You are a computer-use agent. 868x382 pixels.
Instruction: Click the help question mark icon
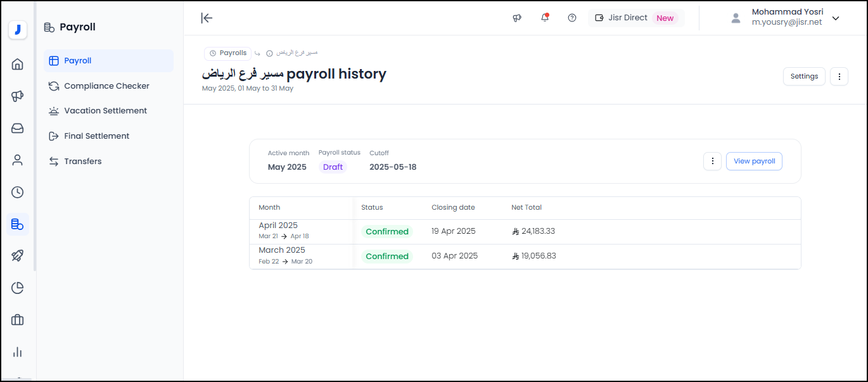(572, 18)
